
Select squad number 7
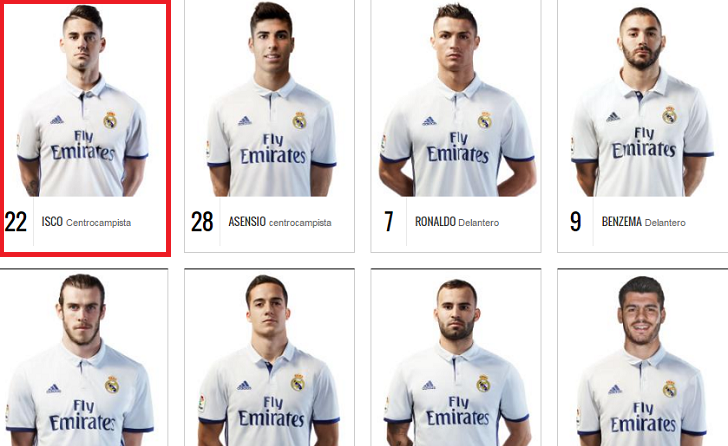(389, 222)
